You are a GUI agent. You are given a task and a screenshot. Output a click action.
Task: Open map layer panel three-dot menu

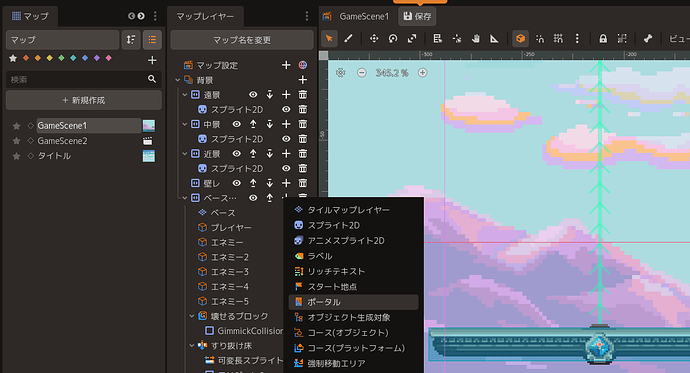point(307,16)
